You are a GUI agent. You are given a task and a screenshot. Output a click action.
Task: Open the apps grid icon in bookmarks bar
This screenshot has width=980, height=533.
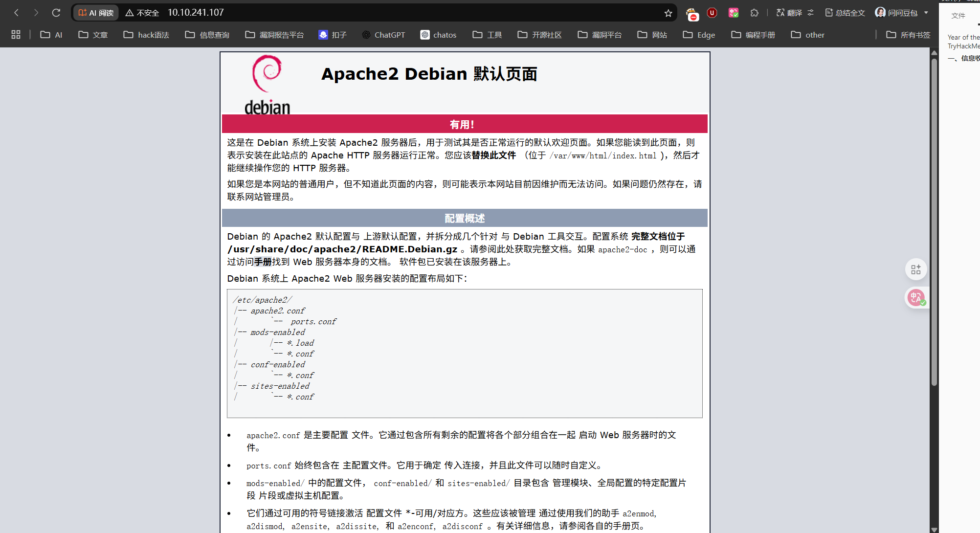coord(16,35)
